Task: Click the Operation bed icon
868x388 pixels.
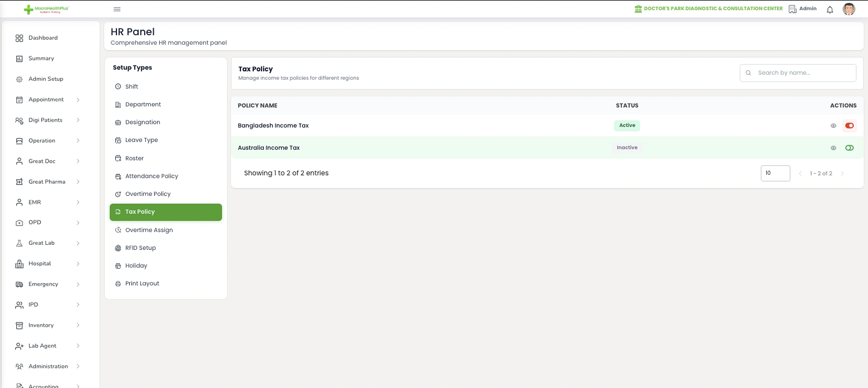Action: pos(19,141)
